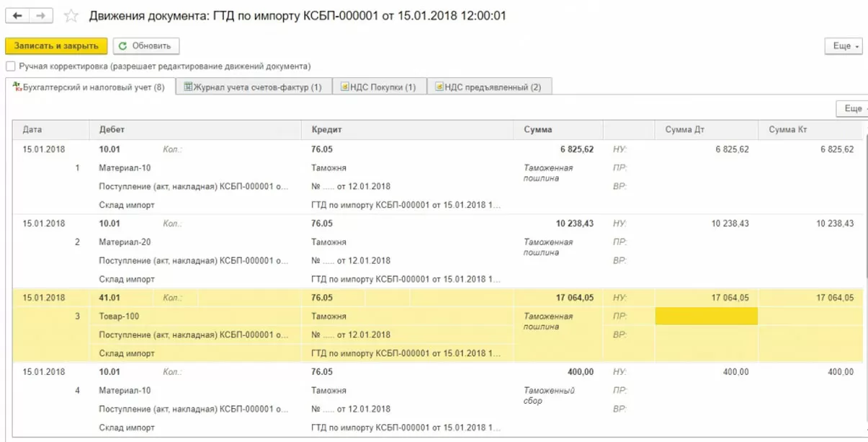Click the Обновить button
The width and height of the screenshot is (868, 442).
[146, 46]
